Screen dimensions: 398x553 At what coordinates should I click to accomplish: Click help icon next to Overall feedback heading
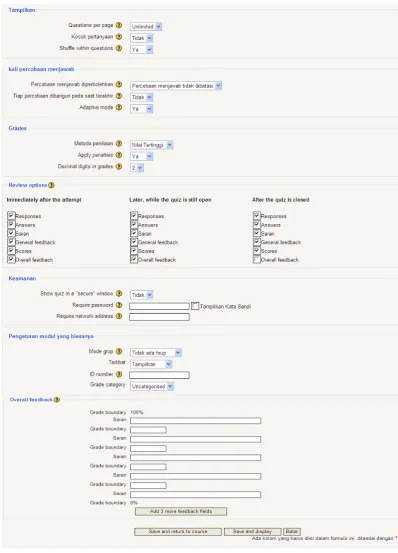pos(57,400)
